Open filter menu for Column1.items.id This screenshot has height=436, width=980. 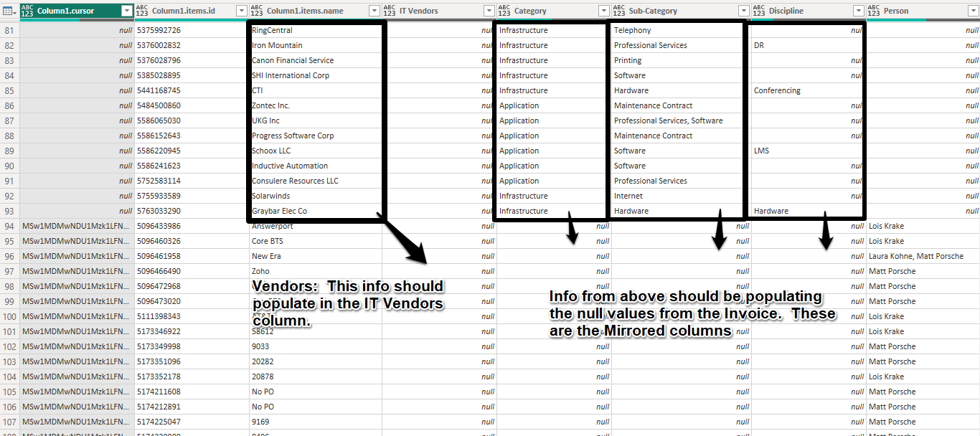[242, 10]
